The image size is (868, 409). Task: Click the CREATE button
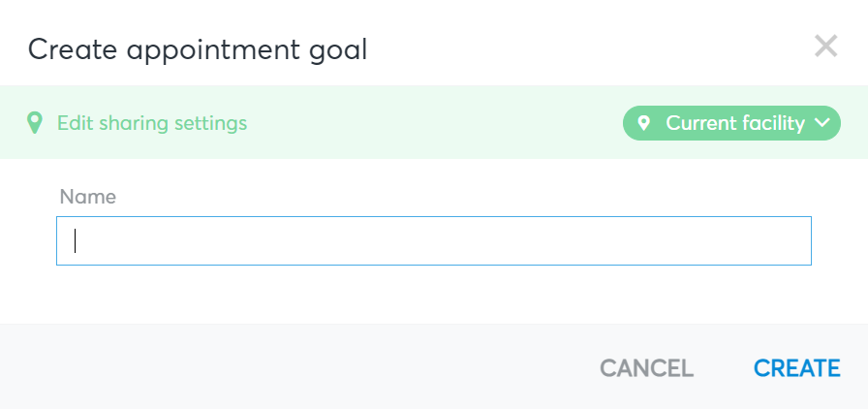click(797, 368)
